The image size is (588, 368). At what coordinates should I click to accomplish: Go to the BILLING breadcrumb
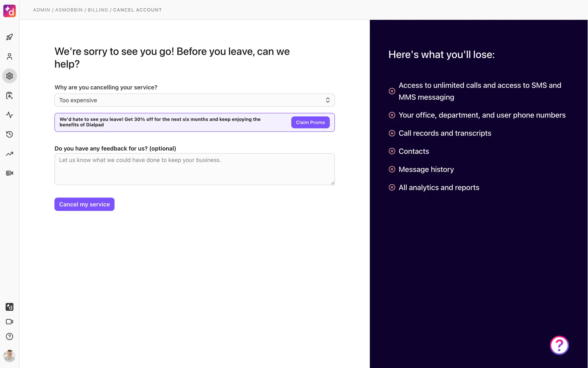[x=98, y=10]
